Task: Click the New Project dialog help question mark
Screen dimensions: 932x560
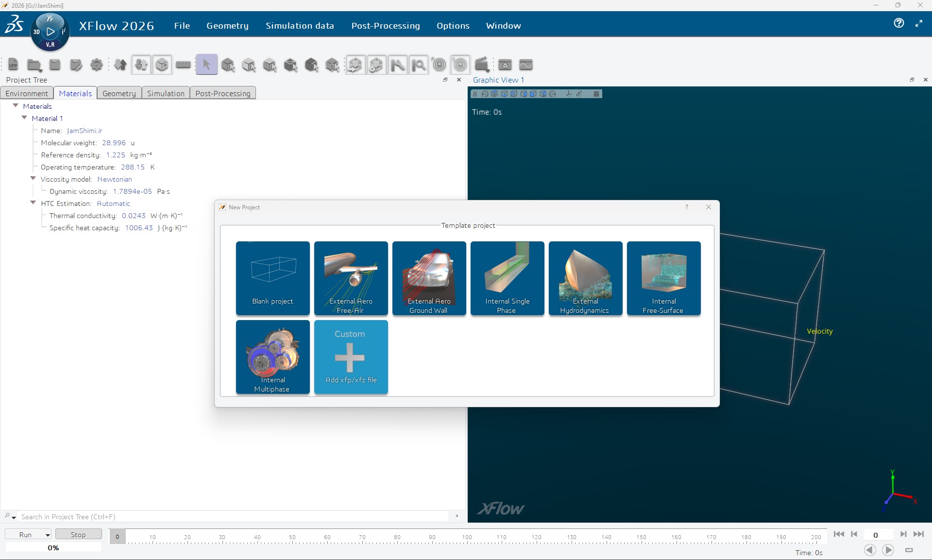Action: (687, 207)
